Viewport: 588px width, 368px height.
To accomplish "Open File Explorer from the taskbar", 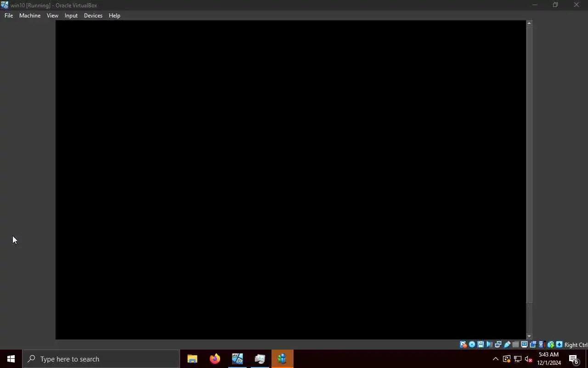I will pos(192,359).
